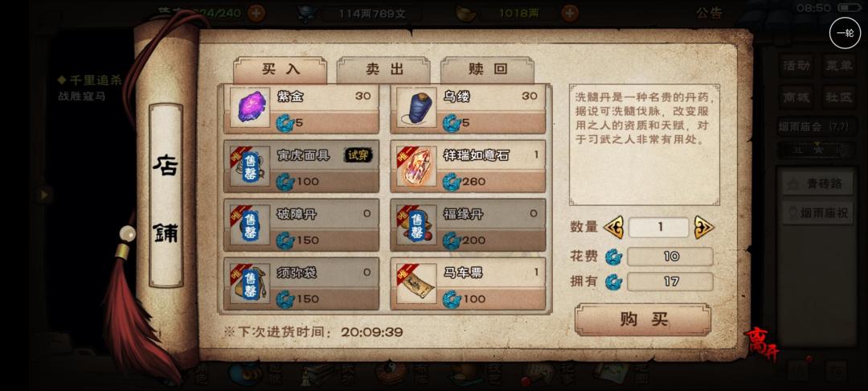Click the quantity input field

click(659, 228)
